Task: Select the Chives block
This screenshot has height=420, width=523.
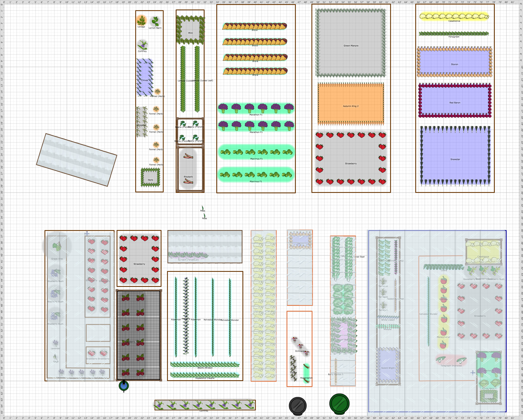Action: tap(145, 77)
